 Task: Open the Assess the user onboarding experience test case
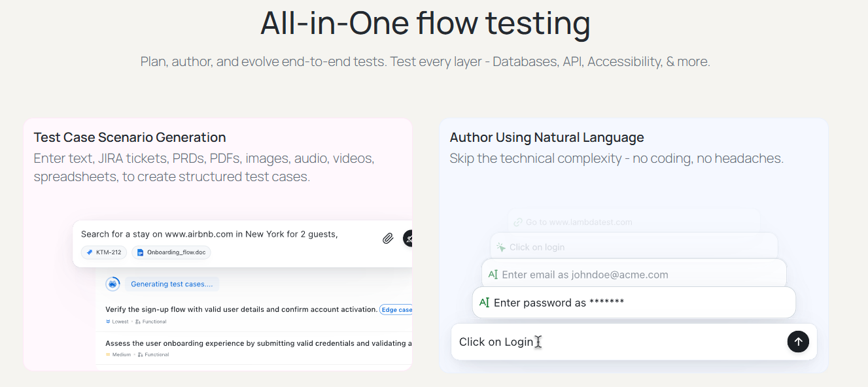(x=258, y=343)
